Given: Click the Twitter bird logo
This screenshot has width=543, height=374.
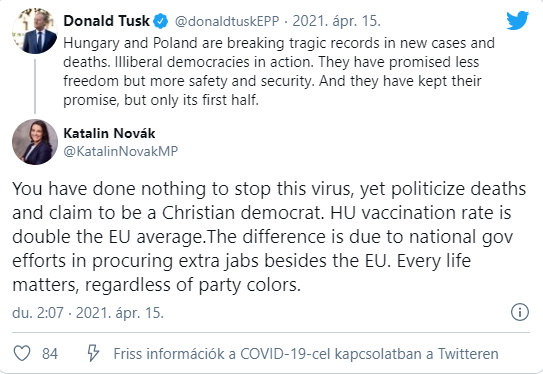Looking at the screenshot, I should click(x=517, y=20).
